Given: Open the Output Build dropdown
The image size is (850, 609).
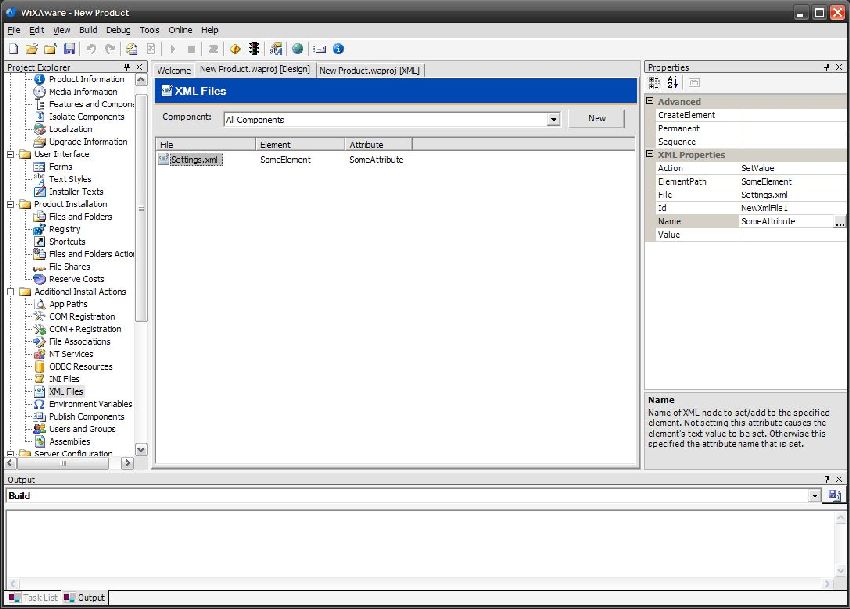Looking at the screenshot, I should [815, 496].
